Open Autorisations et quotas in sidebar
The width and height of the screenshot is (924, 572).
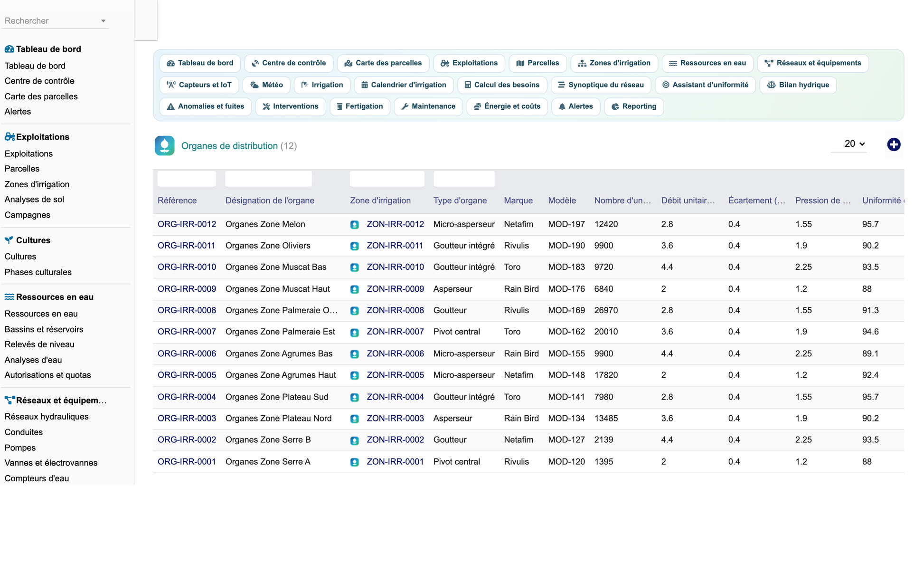point(47,375)
